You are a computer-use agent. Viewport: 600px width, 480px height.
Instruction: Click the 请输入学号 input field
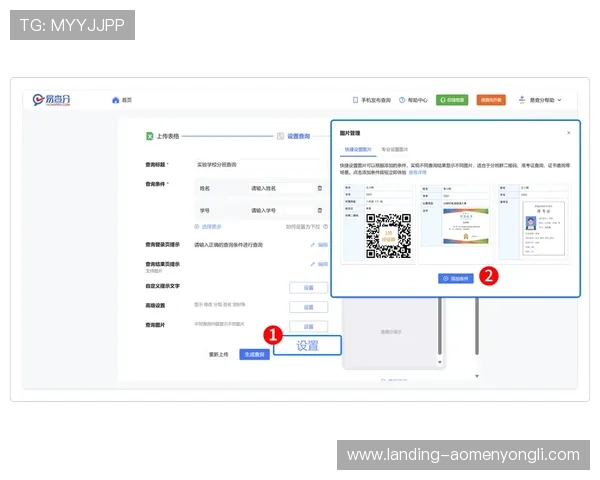coord(280,211)
